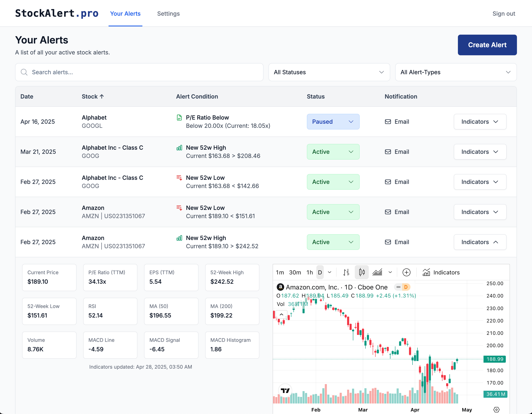The height and width of the screenshot is (414, 532).
Task: Open chart settings gear near the time axis
Action: (496, 410)
